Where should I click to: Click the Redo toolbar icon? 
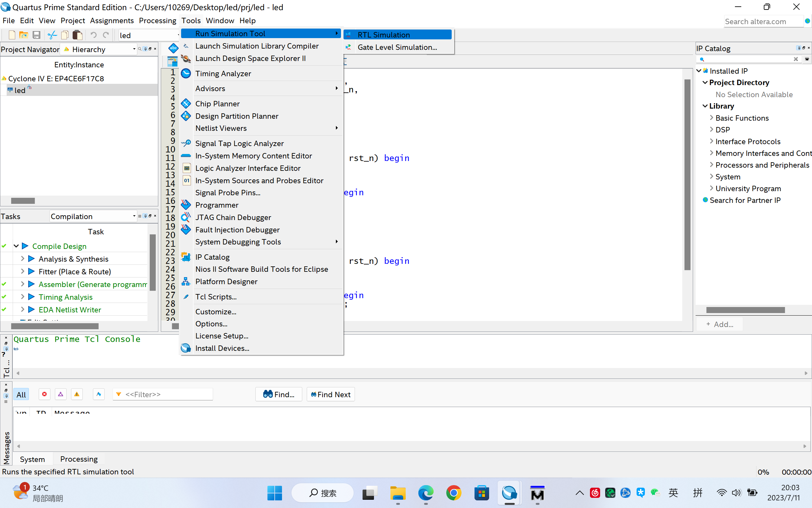106,35
